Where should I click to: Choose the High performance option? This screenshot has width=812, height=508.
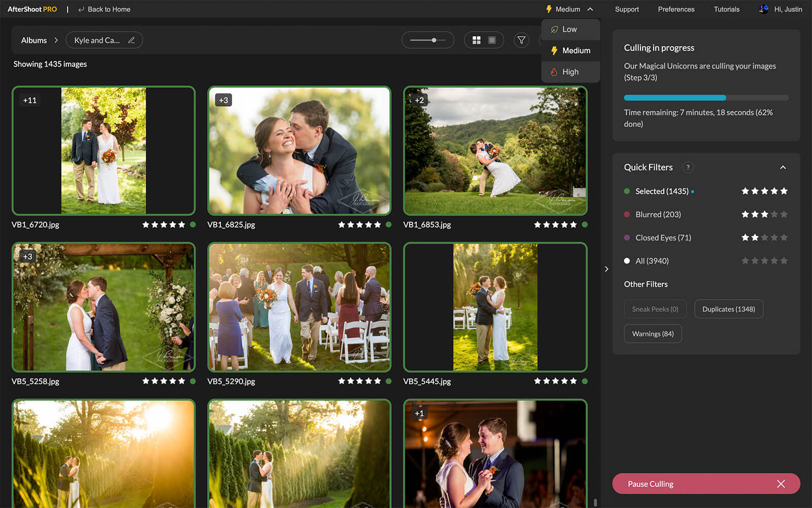click(x=570, y=72)
